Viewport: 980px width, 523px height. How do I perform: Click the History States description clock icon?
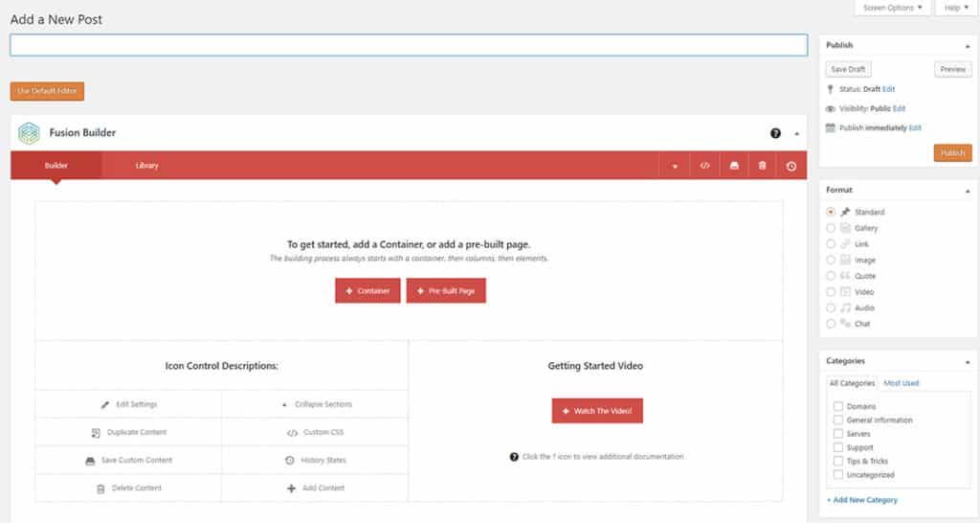[x=289, y=461]
